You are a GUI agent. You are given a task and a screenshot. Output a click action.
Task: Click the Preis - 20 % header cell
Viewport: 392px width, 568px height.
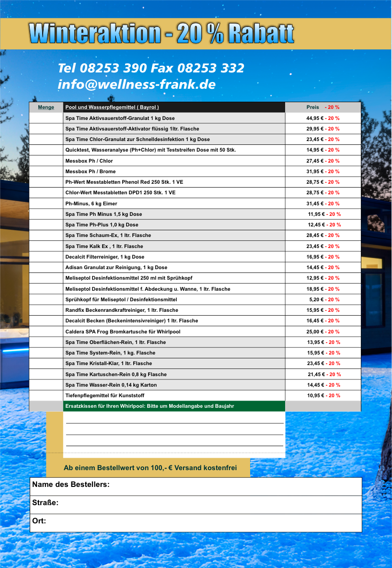pos(323,107)
